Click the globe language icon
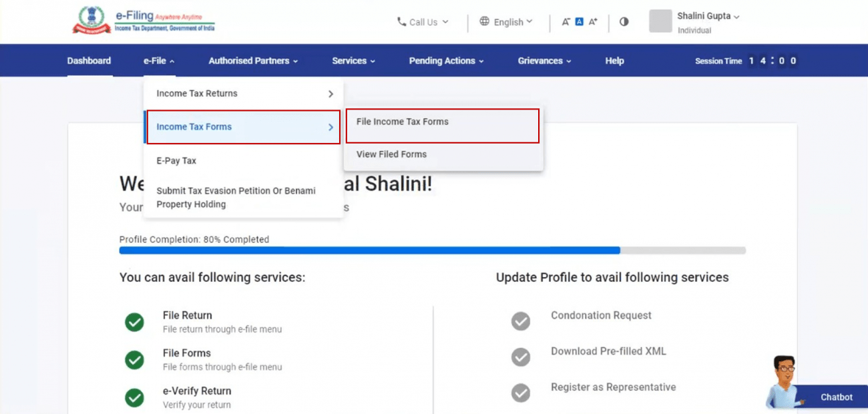Viewport: 868px width, 414px height. pos(484,21)
